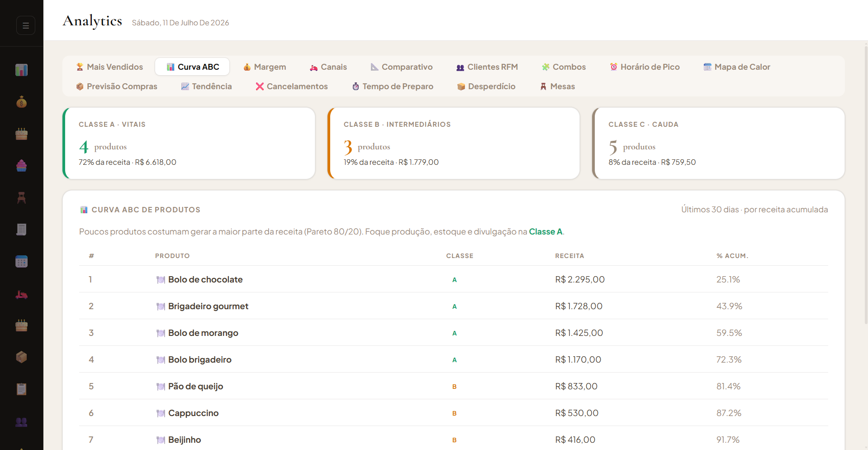
Task: Select the Pão de queijo product name
Action: (x=195, y=387)
